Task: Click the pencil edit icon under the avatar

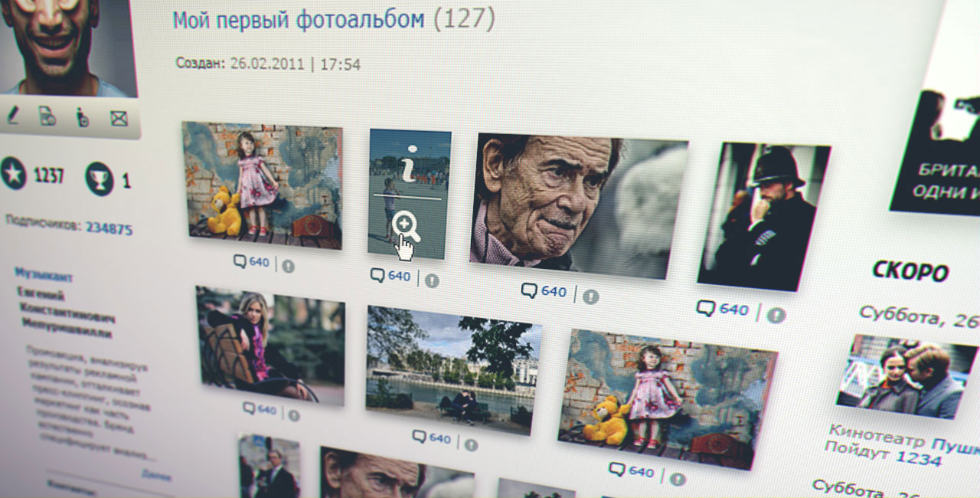Action: pos(12,116)
